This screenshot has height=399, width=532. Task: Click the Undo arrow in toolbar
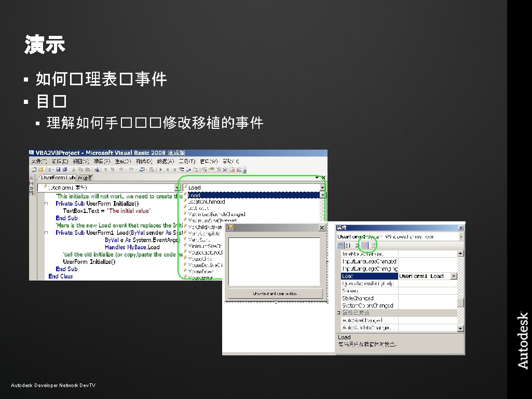(x=121, y=169)
